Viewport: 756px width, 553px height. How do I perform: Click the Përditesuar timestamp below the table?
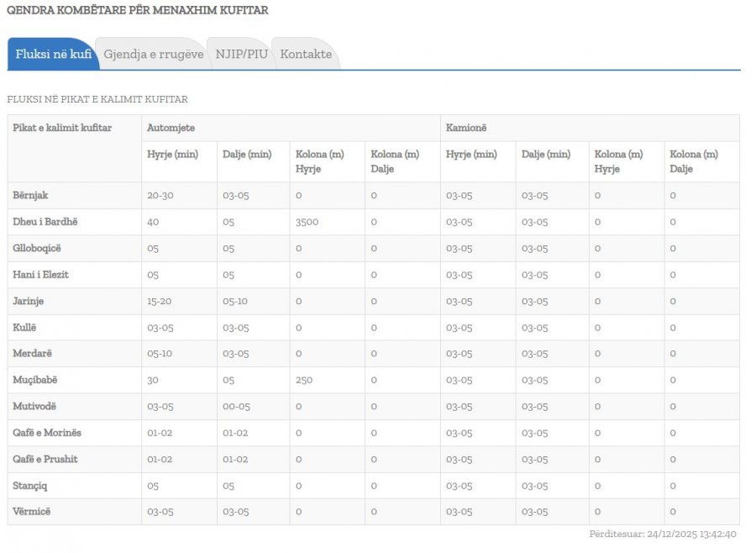[x=662, y=534]
